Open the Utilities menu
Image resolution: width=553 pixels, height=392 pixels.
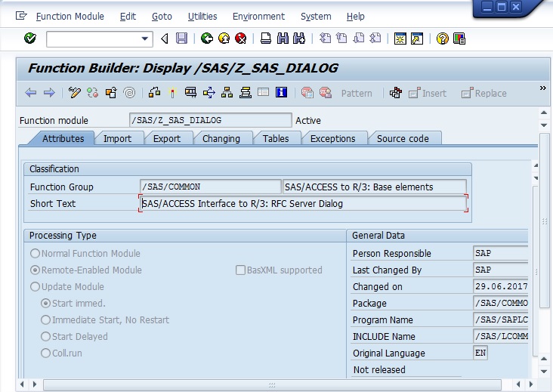[x=202, y=16]
